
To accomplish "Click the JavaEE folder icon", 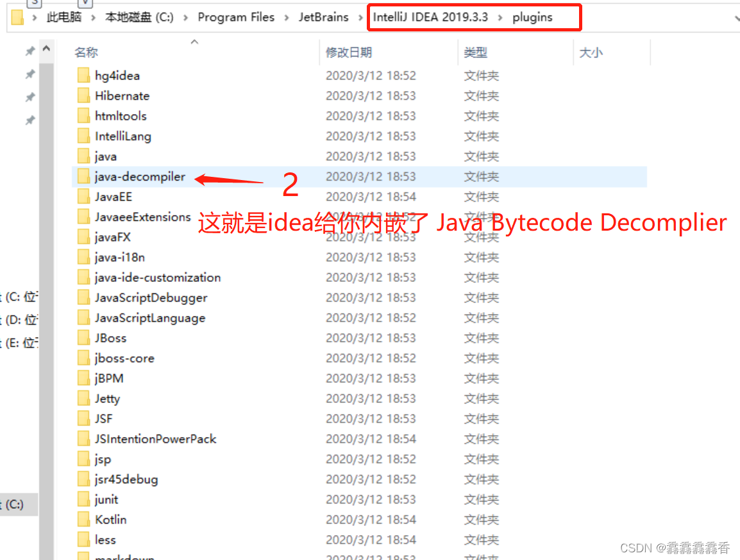I will click(x=83, y=197).
